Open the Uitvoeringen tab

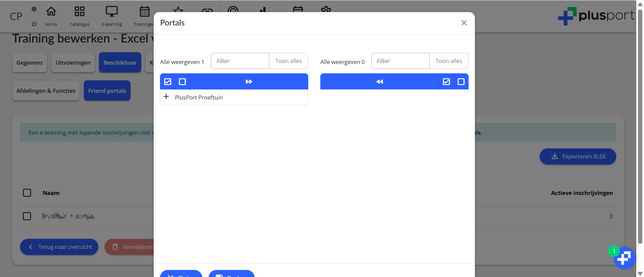(73, 63)
